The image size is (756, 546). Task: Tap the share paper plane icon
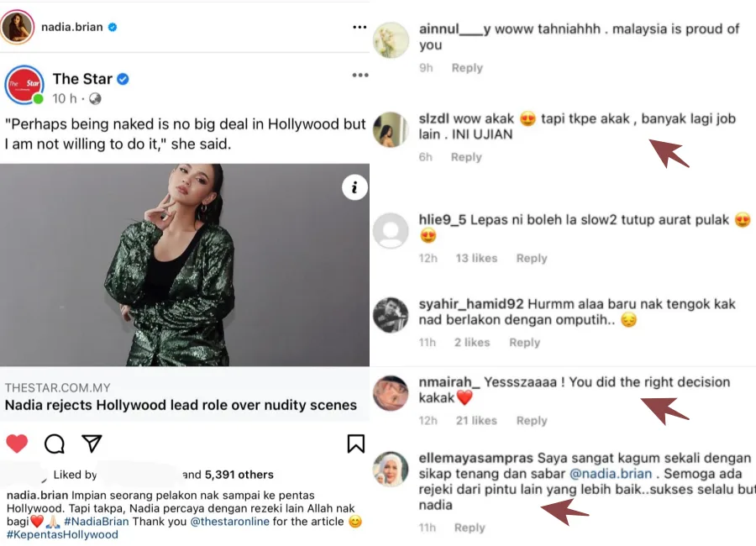pos(92,444)
